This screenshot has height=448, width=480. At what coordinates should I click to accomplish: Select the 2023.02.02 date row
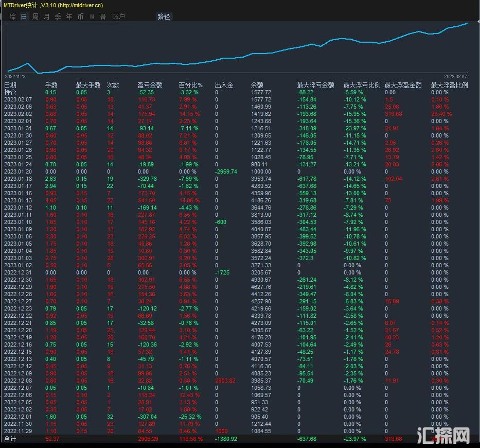(18, 114)
